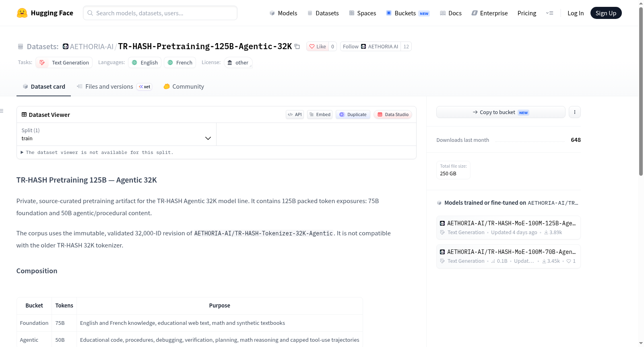Viewport: 644px width, 347px height.
Task: Click the like count number 0
Action: tap(332, 46)
